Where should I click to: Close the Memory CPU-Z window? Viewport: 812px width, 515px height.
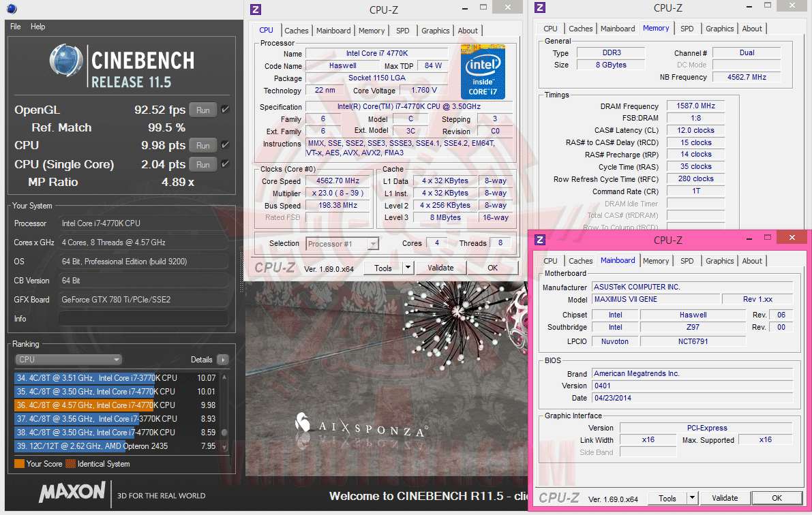coord(792,5)
